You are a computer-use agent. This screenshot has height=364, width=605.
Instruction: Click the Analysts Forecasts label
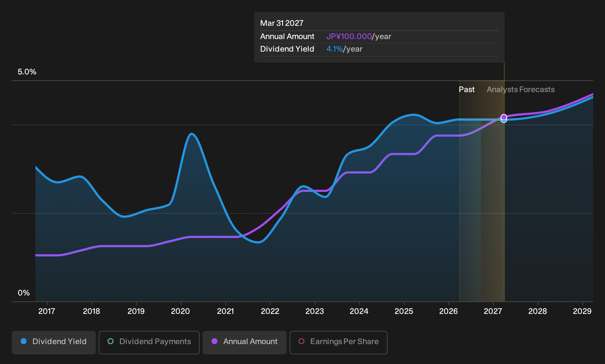(x=521, y=90)
